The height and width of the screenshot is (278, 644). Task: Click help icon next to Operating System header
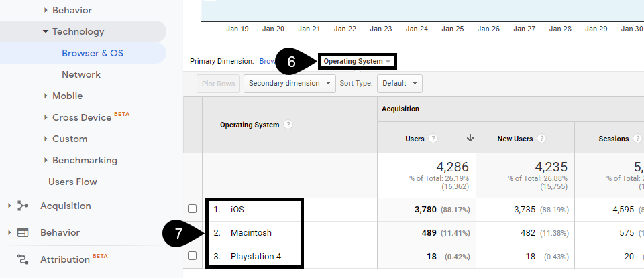pos(288,125)
